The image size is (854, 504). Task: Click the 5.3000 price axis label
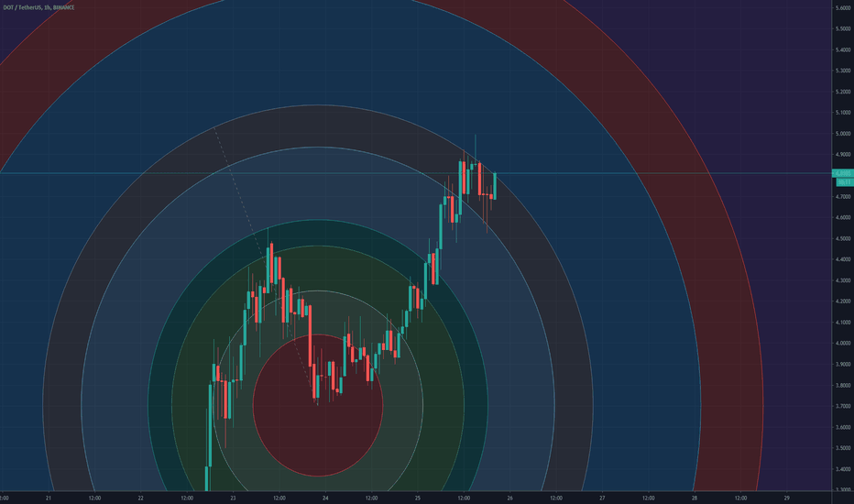point(843,71)
